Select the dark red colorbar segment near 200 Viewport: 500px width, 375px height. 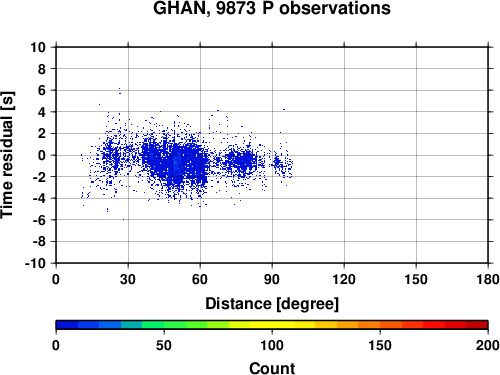477,325
